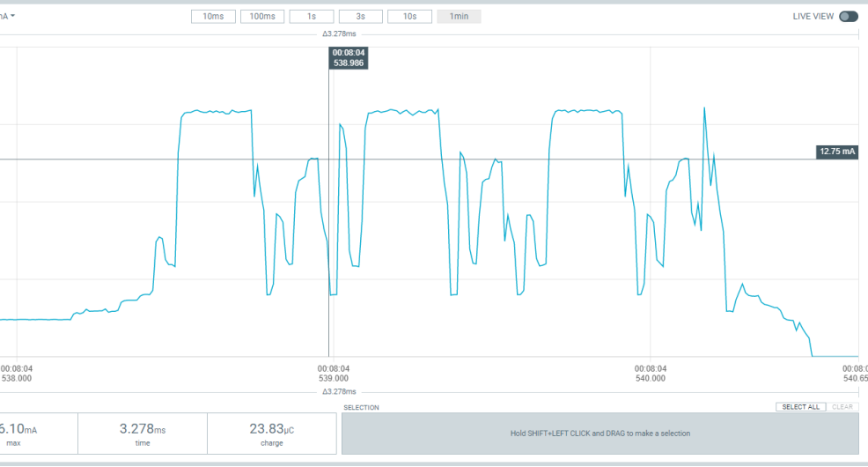Click the max current readout box
868x467 pixels.
pos(39,434)
